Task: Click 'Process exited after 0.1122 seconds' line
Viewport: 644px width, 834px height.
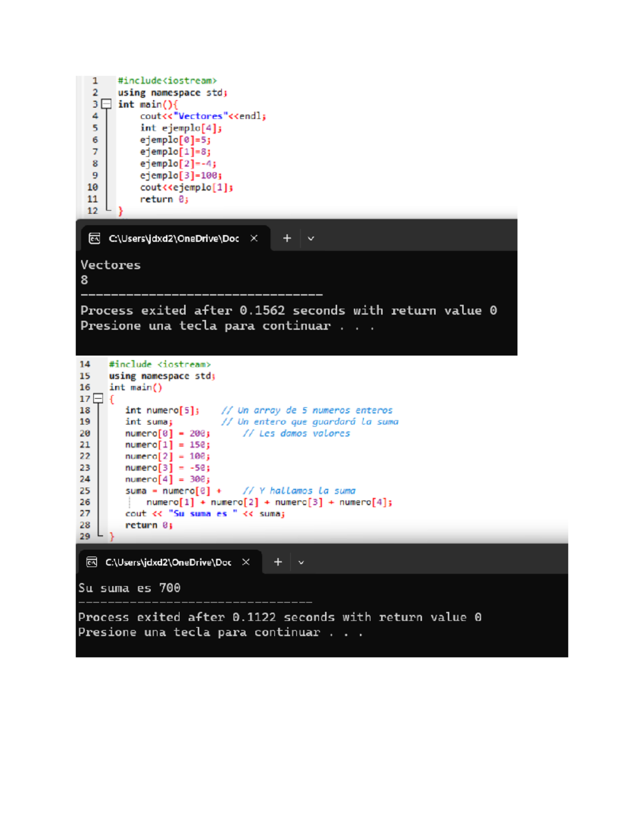Action: click(280, 617)
